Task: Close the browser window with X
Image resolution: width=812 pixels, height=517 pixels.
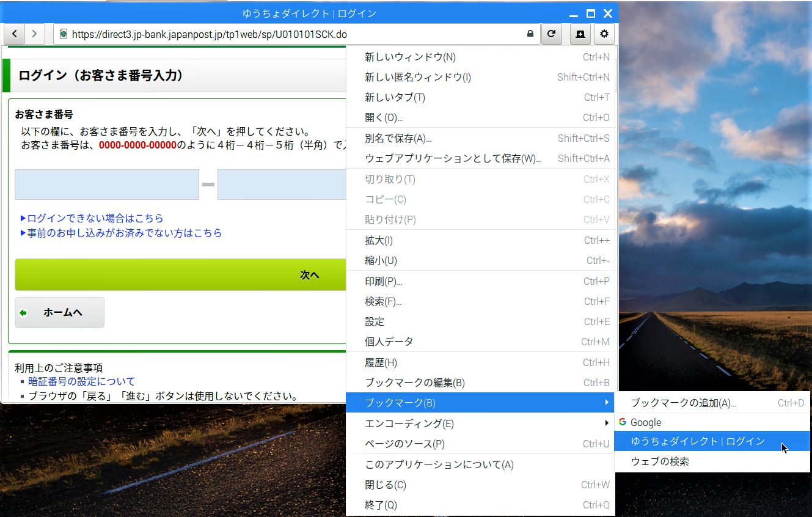Action: point(607,13)
